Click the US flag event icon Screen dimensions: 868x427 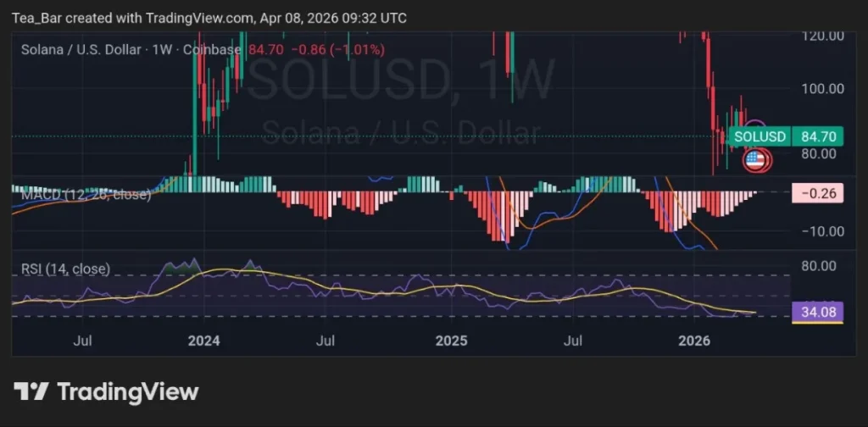tap(754, 159)
